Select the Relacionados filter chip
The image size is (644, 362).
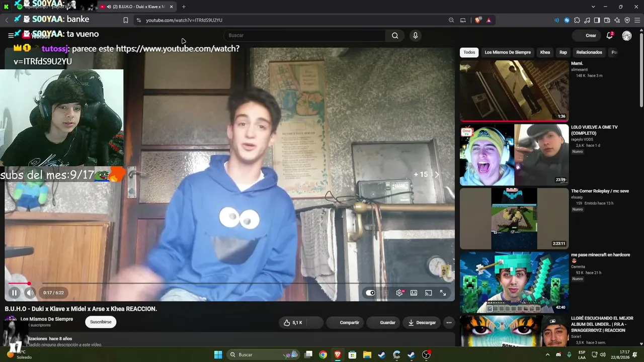click(589, 52)
